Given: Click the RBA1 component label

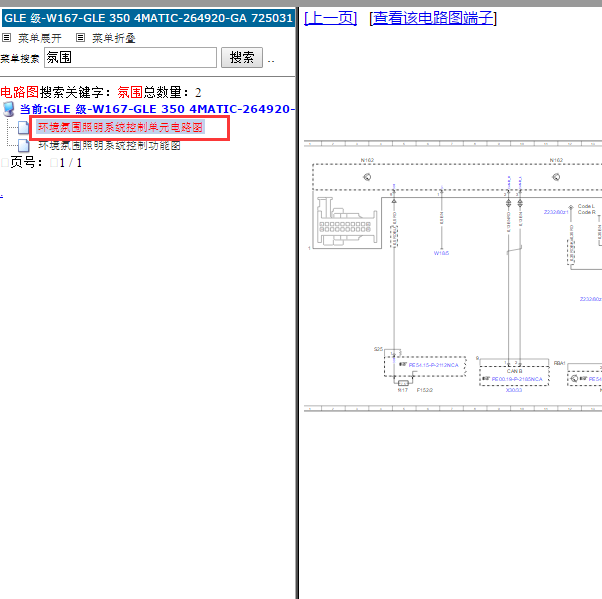Looking at the screenshot, I should click(559, 363).
